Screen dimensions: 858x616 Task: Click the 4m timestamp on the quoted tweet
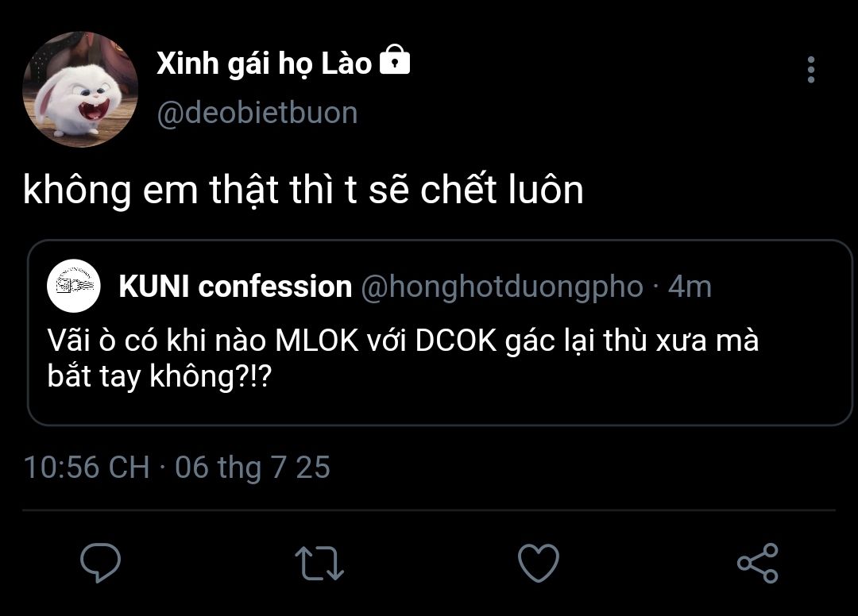(x=689, y=287)
